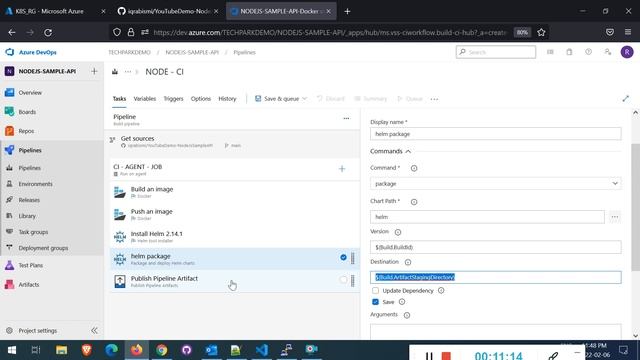The image size is (640, 360).
Task: Show info for Version field
Action: [x=398, y=232]
